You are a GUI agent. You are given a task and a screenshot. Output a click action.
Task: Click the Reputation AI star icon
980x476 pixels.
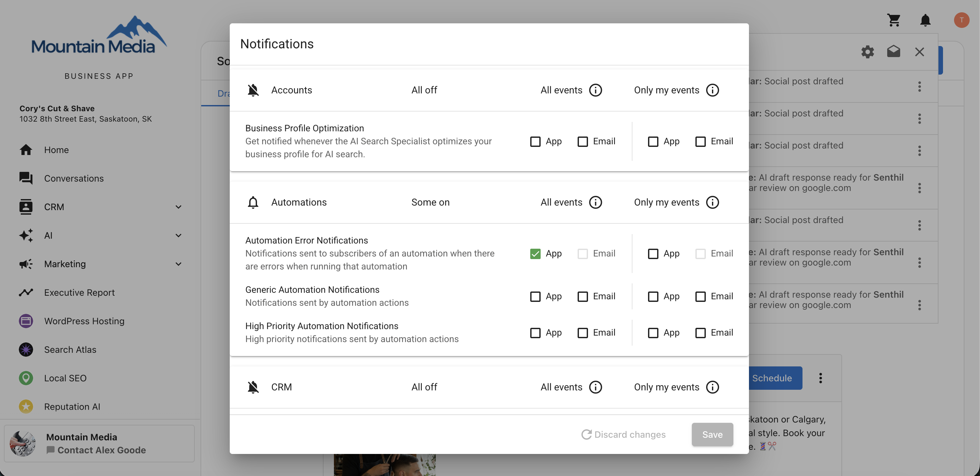(x=26, y=406)
